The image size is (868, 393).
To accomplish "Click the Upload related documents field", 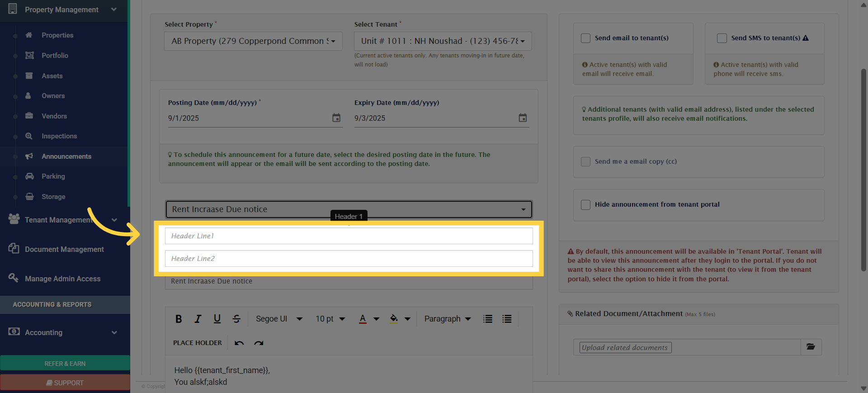I will (687, 347).
